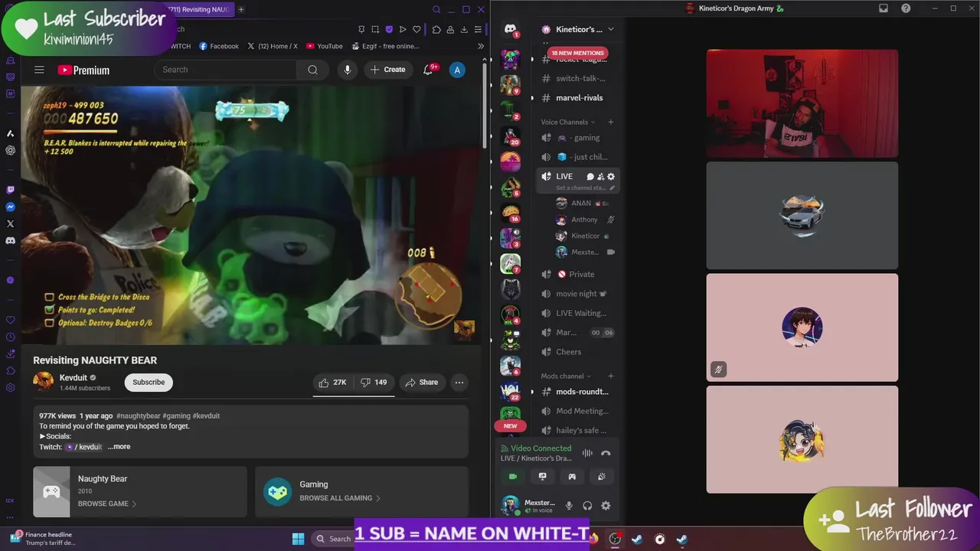This screenshot has height=551, width=980.
Task: Join the gaming voice channel
Action: [578, 138]
